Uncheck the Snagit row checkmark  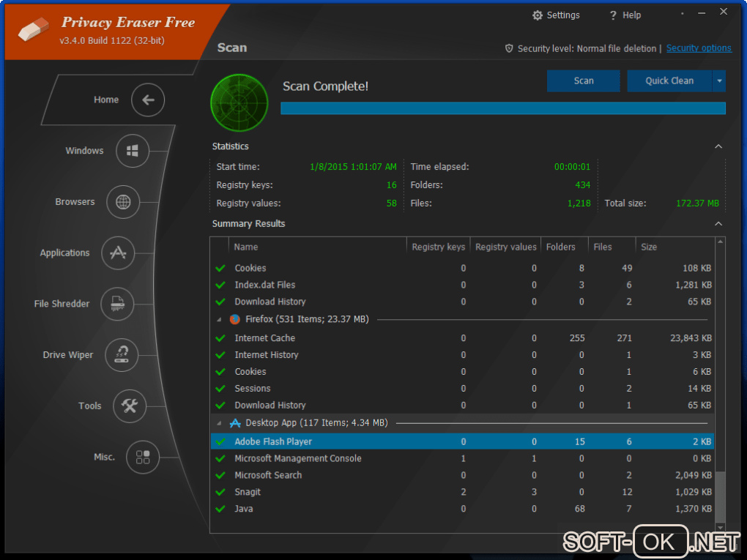(x=220, y=492)
